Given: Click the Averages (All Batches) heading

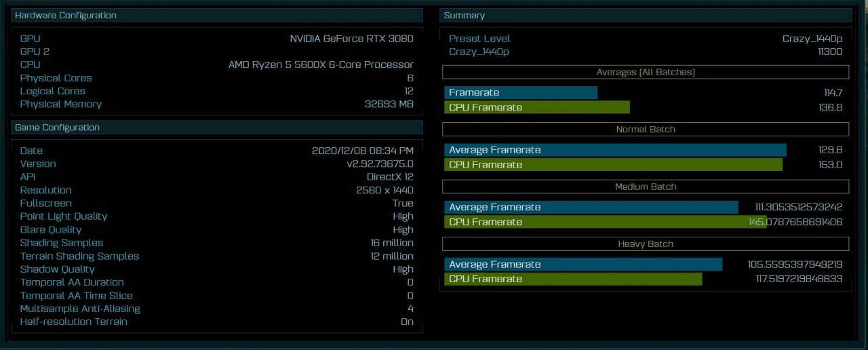Looking at the screenshot, I should (x=646, y=72).
